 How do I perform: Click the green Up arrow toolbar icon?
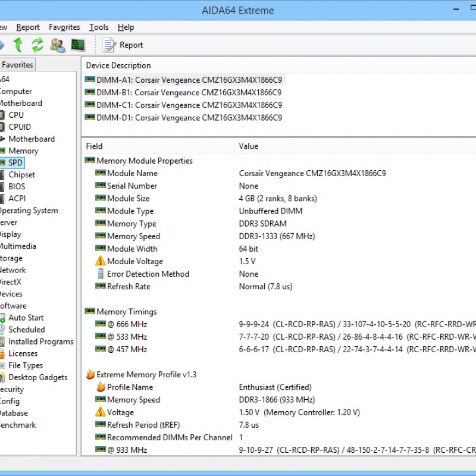18,45
